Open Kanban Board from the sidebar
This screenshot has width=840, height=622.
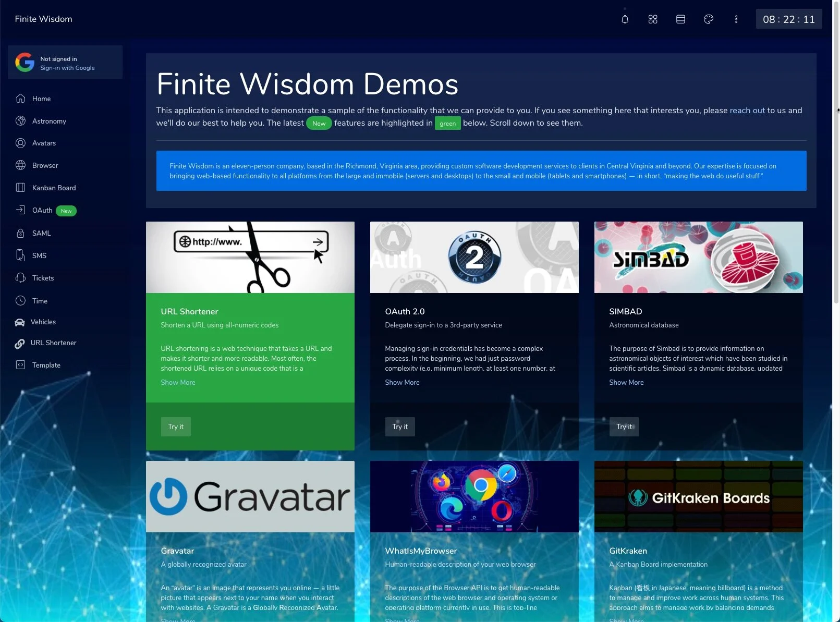coord(65,188)
